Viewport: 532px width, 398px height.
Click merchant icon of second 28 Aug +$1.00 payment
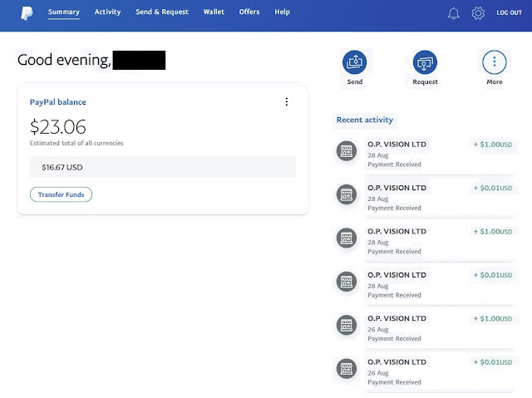click(347, 238)
